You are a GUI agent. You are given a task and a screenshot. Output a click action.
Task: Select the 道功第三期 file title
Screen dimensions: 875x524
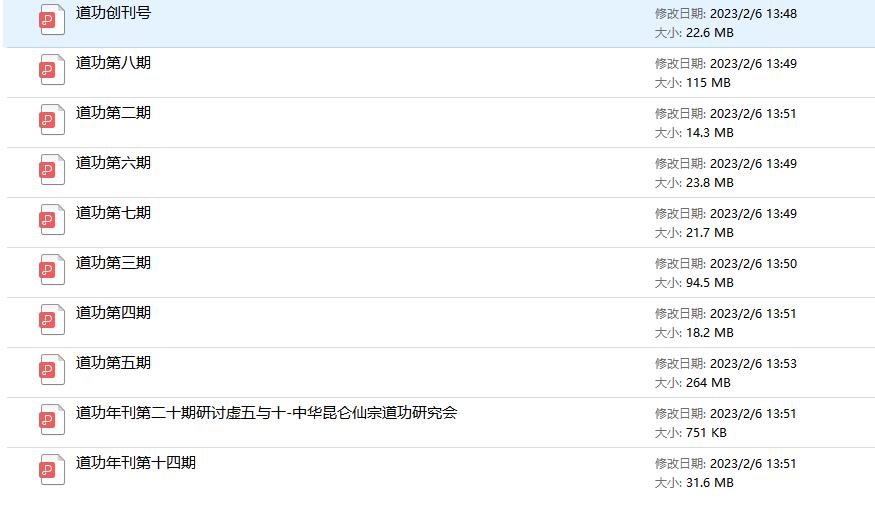pyautogui.click(x=113, y=263)
